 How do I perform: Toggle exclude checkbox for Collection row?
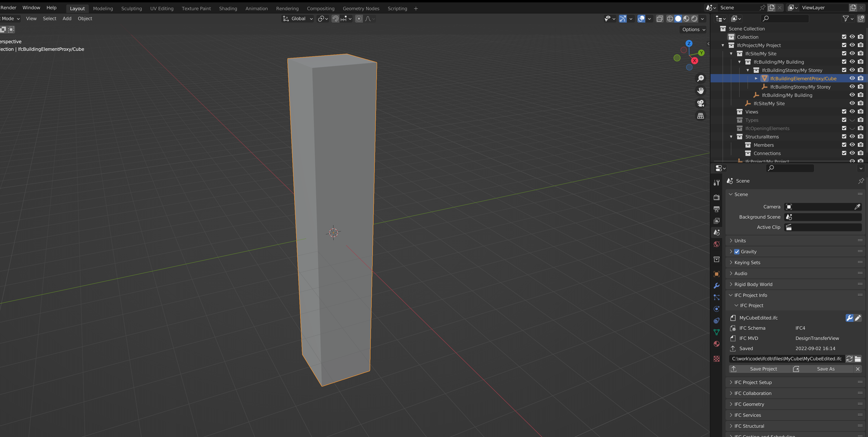(x=844, y=37)
